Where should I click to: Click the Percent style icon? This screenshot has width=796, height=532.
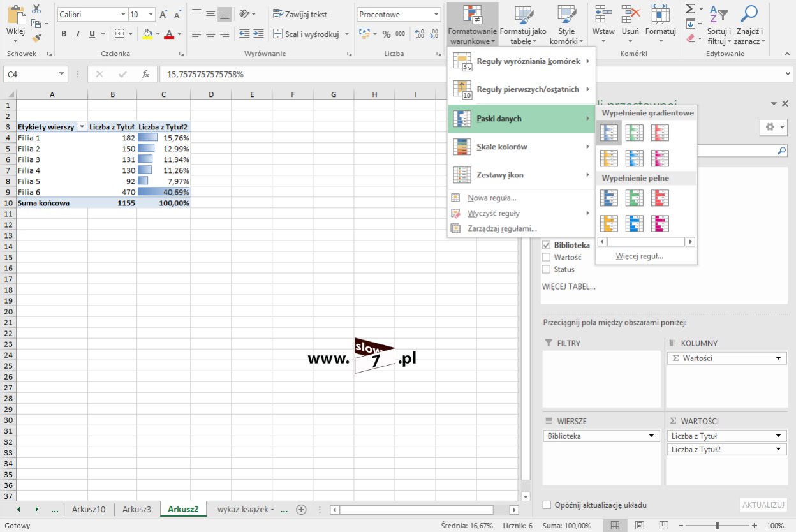pos(387,34)
